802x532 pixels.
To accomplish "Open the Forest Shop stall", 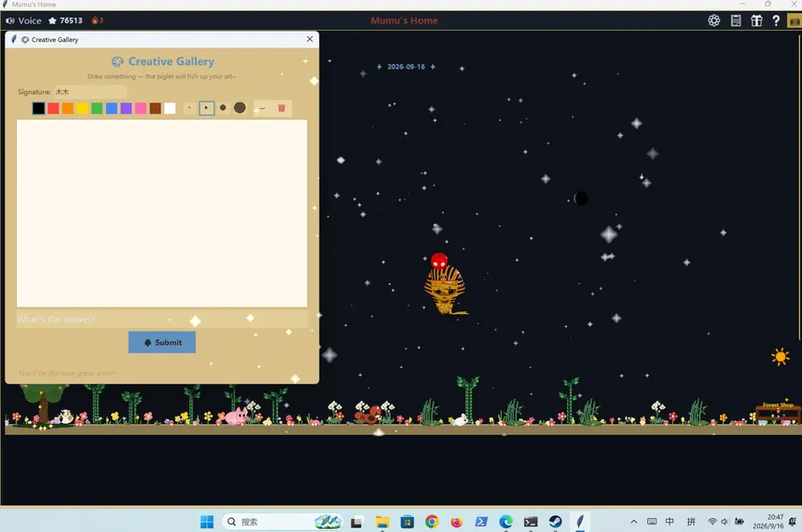I will click(x=778, y=414).
